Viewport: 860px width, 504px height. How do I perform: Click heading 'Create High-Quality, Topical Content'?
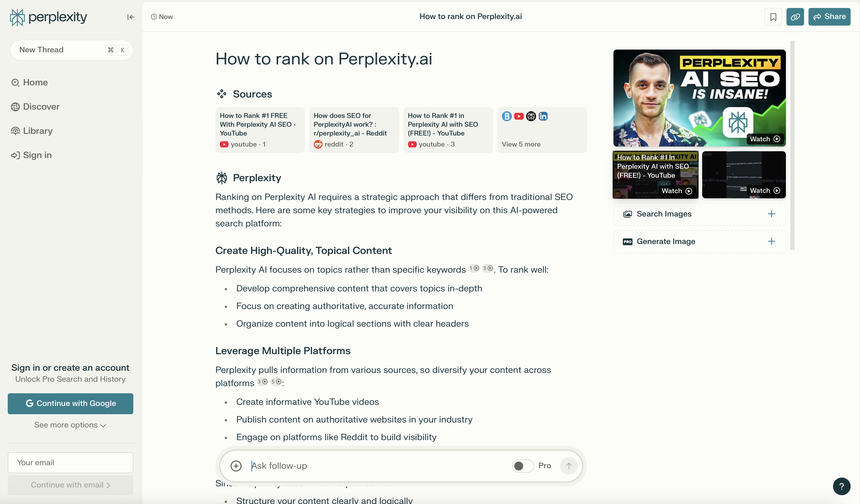303,251
